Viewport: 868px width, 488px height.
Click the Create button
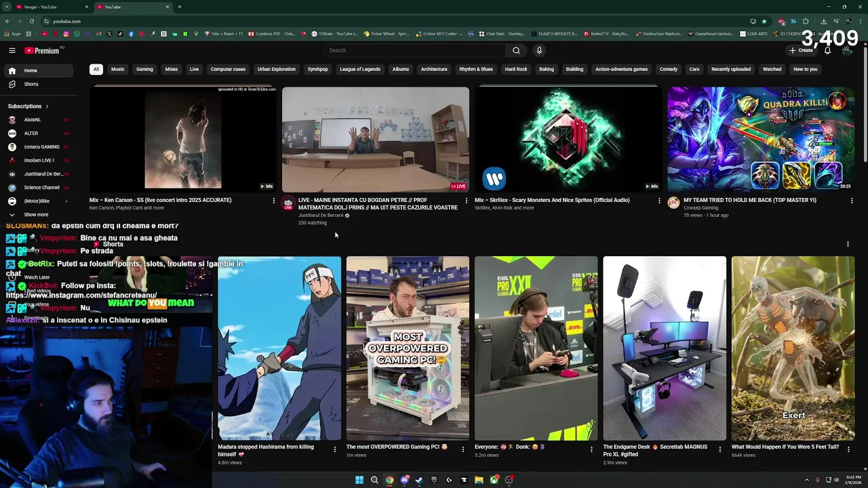pyautogui.click(x=801, y=50)
